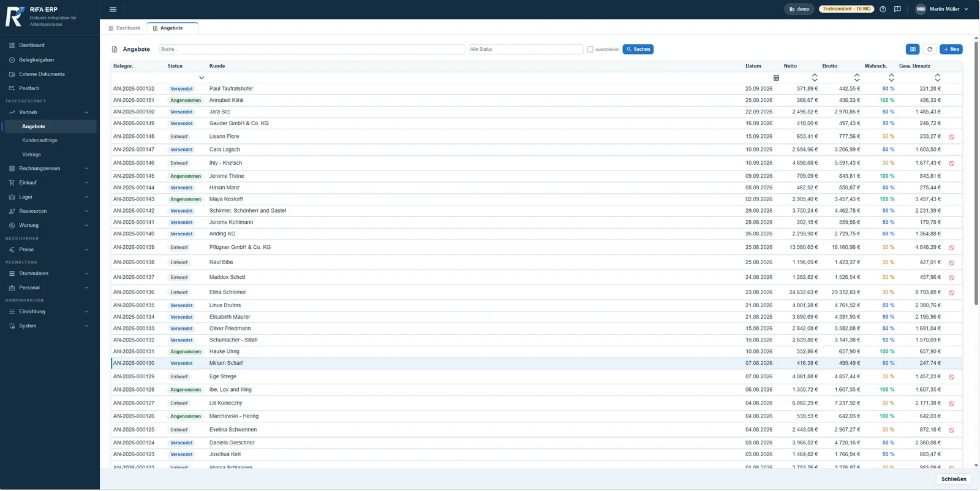Viewport: 980px width, 491px height.
Task: Expand the Preise menu
Action: pos(49,249)
